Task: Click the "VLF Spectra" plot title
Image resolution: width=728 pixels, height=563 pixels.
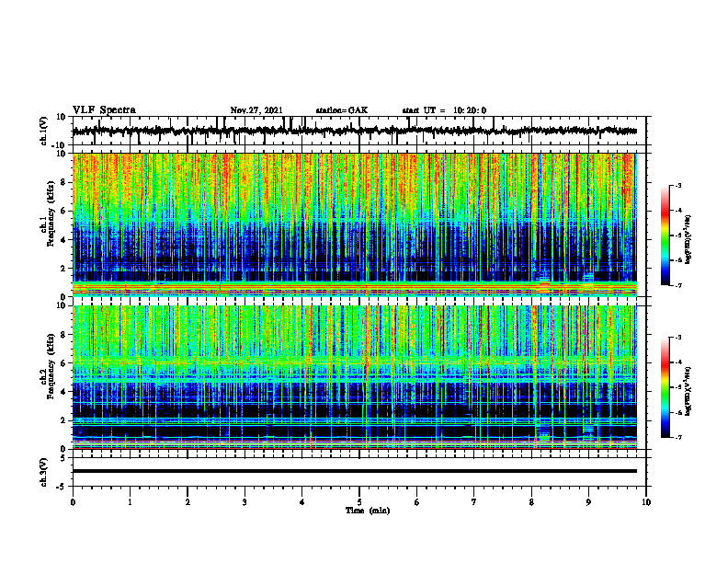Action: coord(104,110)
